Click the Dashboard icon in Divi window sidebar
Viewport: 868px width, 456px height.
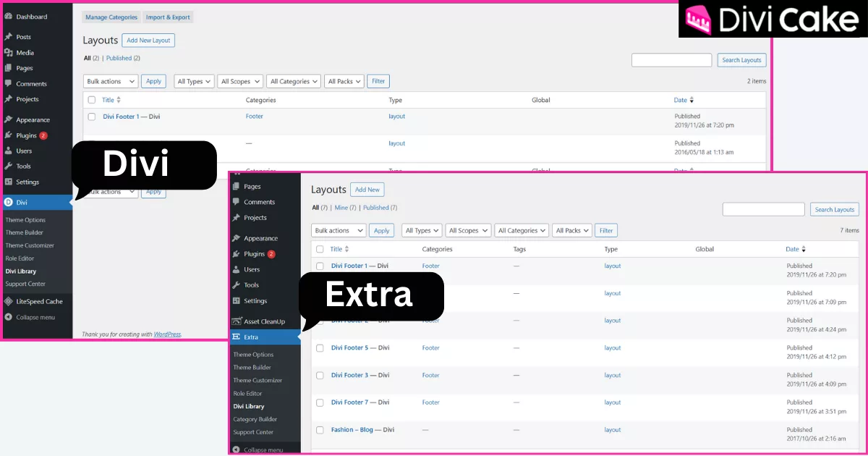point(9,17)
